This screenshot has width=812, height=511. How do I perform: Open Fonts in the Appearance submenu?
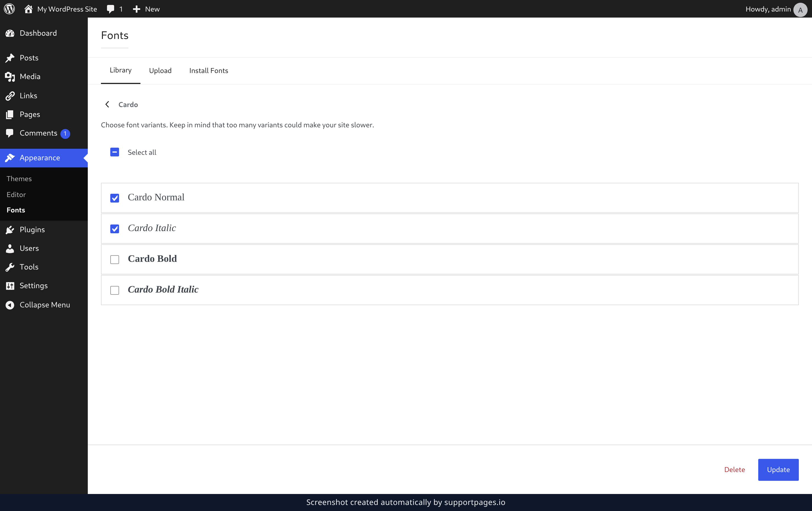click(x=16, y=210)
